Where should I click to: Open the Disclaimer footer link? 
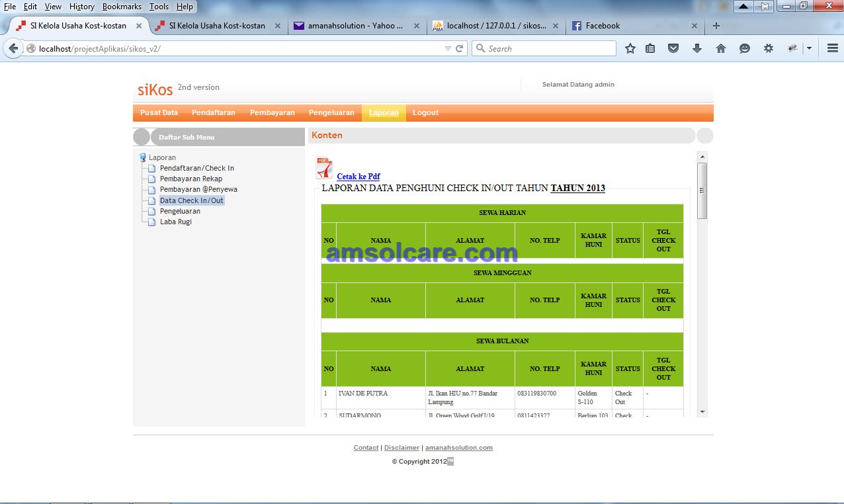402,448
